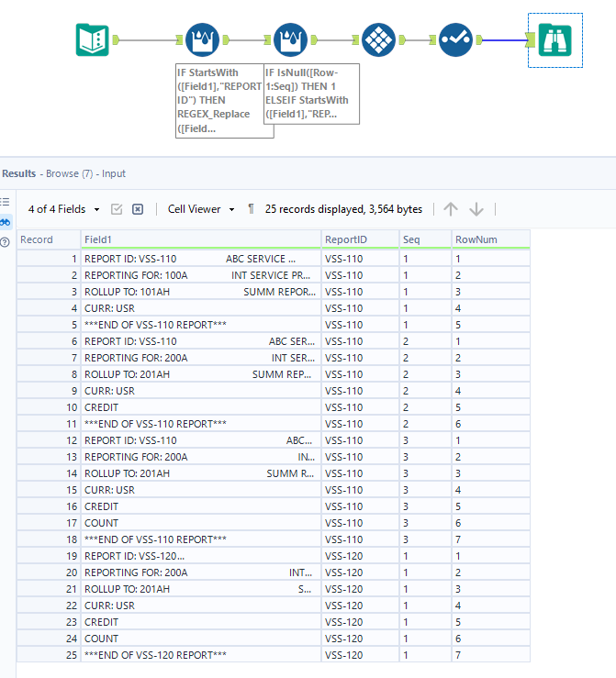Select all fields checkmark icon
Viewport: 616px width, 678px height.
tap(117, 209)
